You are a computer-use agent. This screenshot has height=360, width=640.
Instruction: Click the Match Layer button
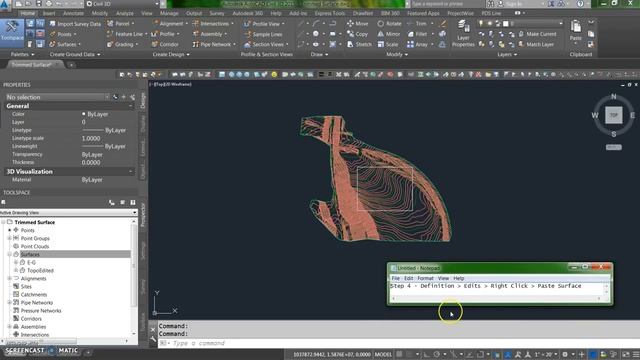pos(536,44)
